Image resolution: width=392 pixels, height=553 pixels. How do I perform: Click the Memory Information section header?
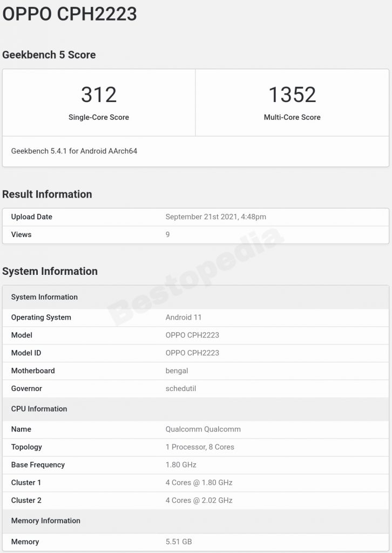(x=46, y=521)
